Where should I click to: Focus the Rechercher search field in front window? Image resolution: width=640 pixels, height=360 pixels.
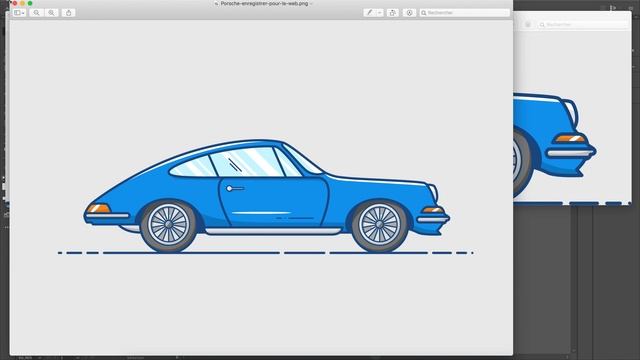click(x=464, y=13)
